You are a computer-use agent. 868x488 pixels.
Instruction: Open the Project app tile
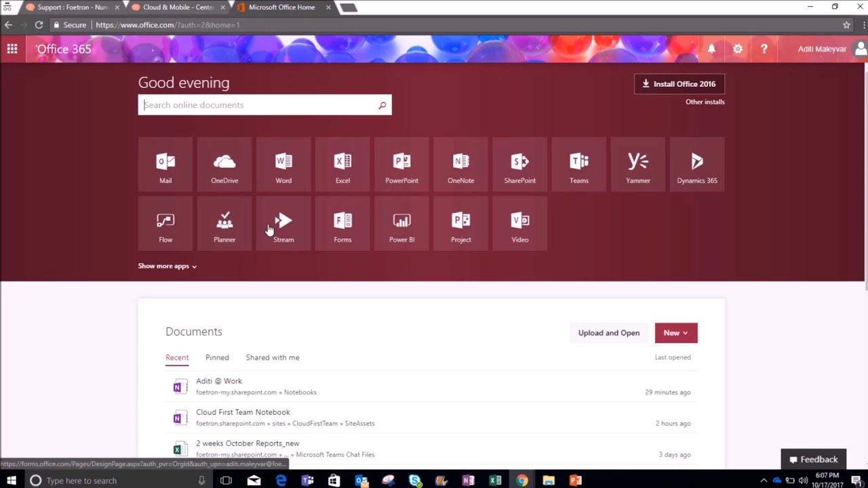[460, 224]
